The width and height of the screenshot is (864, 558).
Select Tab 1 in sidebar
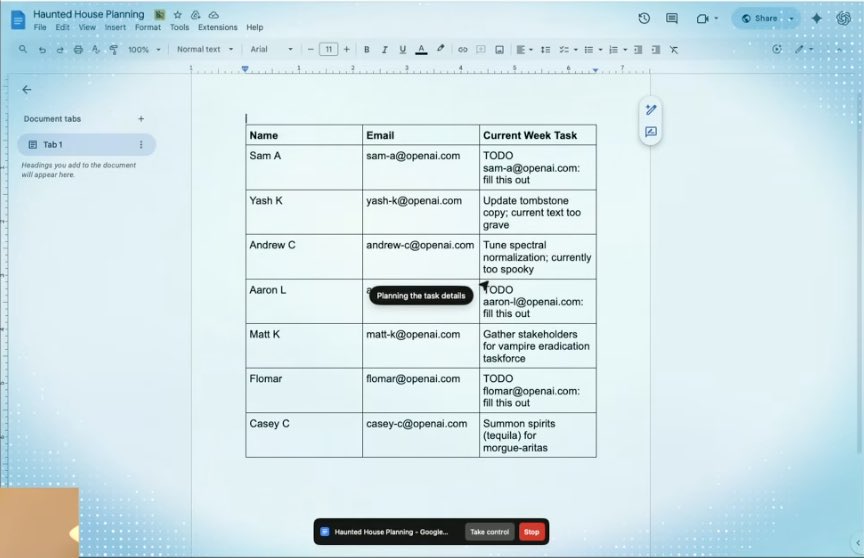(x=87, y=144)
